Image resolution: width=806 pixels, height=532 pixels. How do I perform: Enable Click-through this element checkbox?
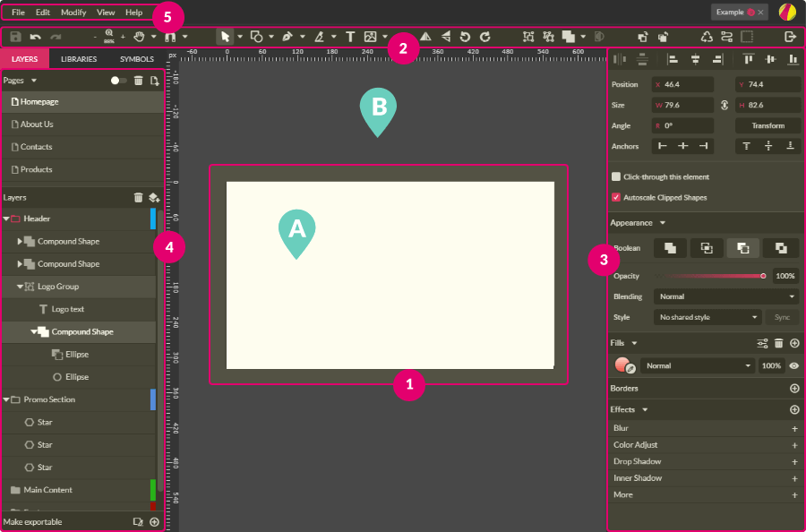click(616, 177)
